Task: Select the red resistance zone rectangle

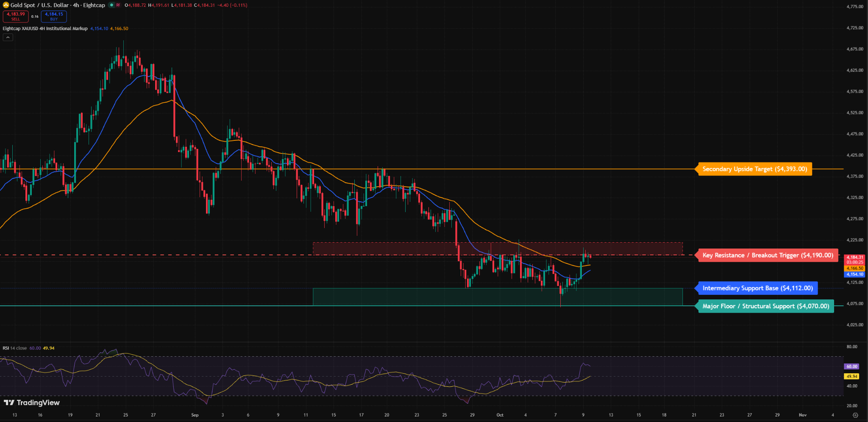Action: pyautogui.click(x=498, y=249)
